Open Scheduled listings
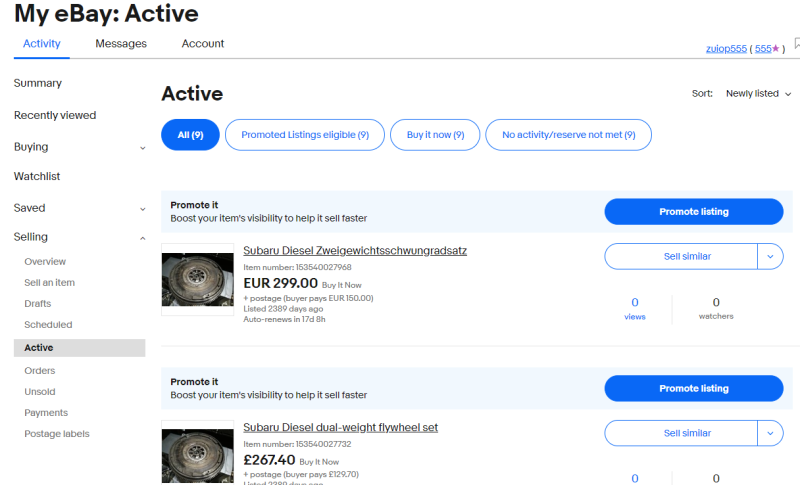Screen dimensions: 800x485 tap(48, 324)
